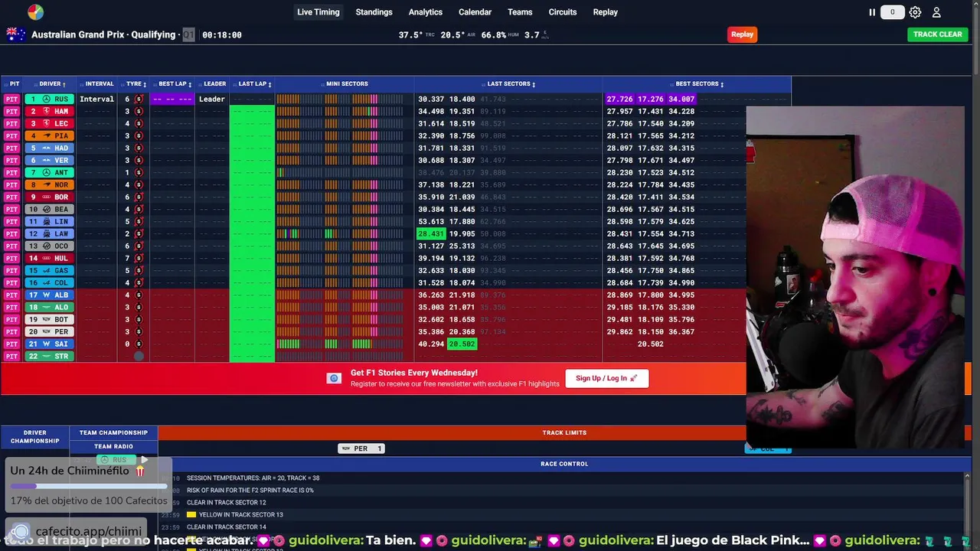Viewport: 980px width, 551px height.
Task: Open the Analytics menu
Action: 426,12
